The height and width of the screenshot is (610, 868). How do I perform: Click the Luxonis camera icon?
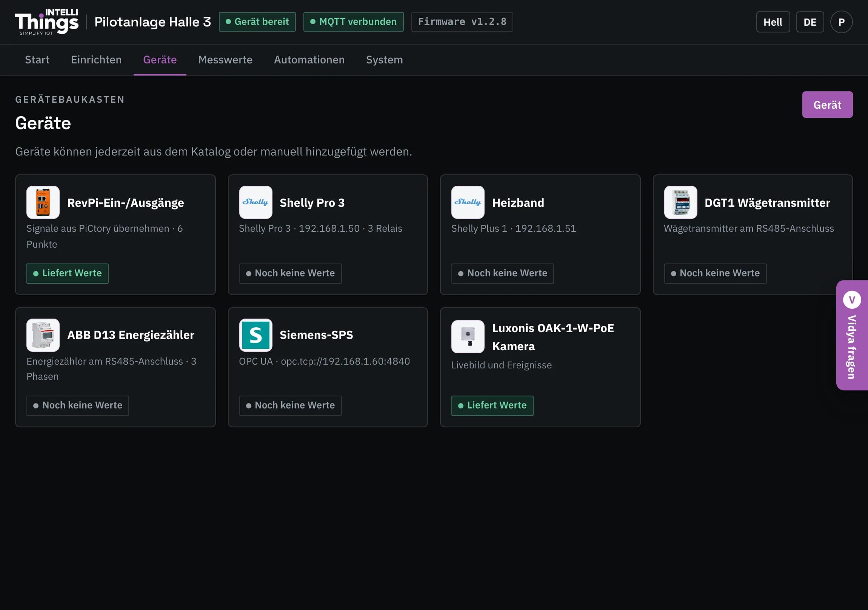click(x=468, y=337)
